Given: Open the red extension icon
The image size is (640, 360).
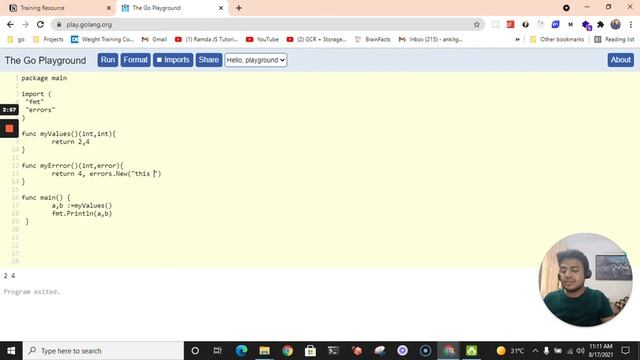Looking at the screenshot, I should 510,24.
